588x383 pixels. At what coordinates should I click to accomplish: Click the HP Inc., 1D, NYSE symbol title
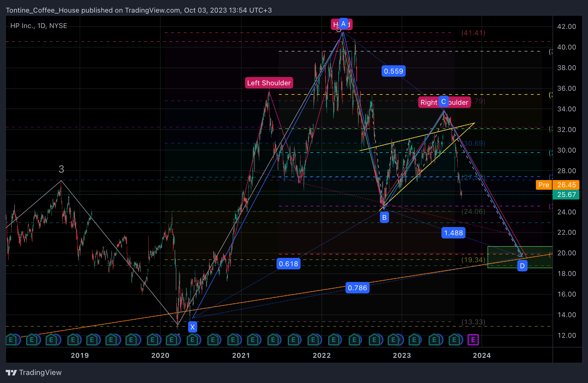click(x=39, y=26)
